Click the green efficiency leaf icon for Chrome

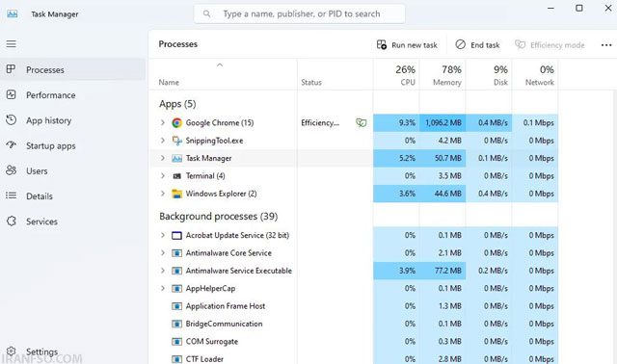361,123
